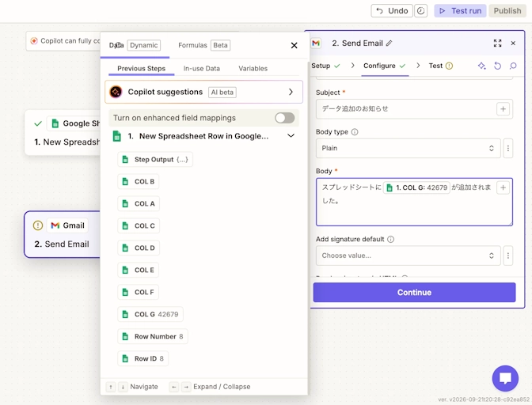Click plus icon beside Subject field
532x405 pixels.
coord(503,109)
